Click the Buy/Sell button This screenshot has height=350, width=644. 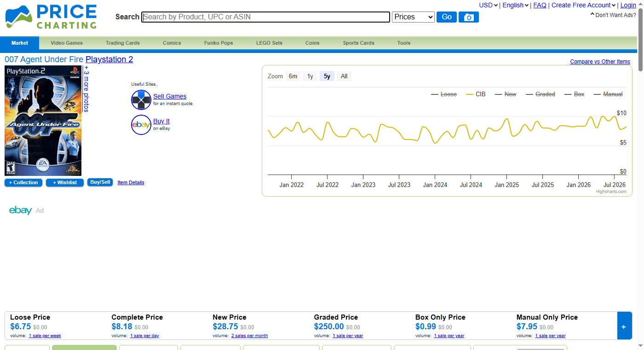tap(100, 182)
